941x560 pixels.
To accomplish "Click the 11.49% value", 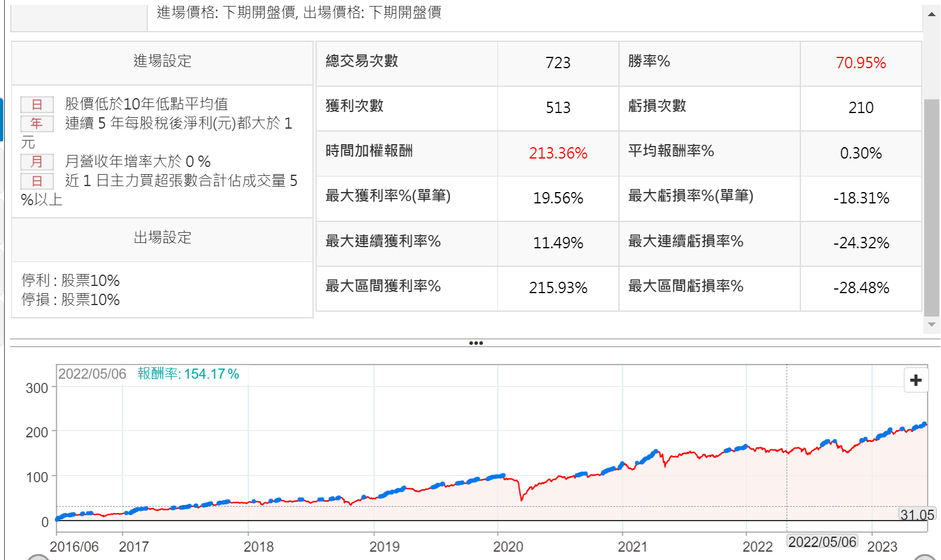I will [558, 243].
